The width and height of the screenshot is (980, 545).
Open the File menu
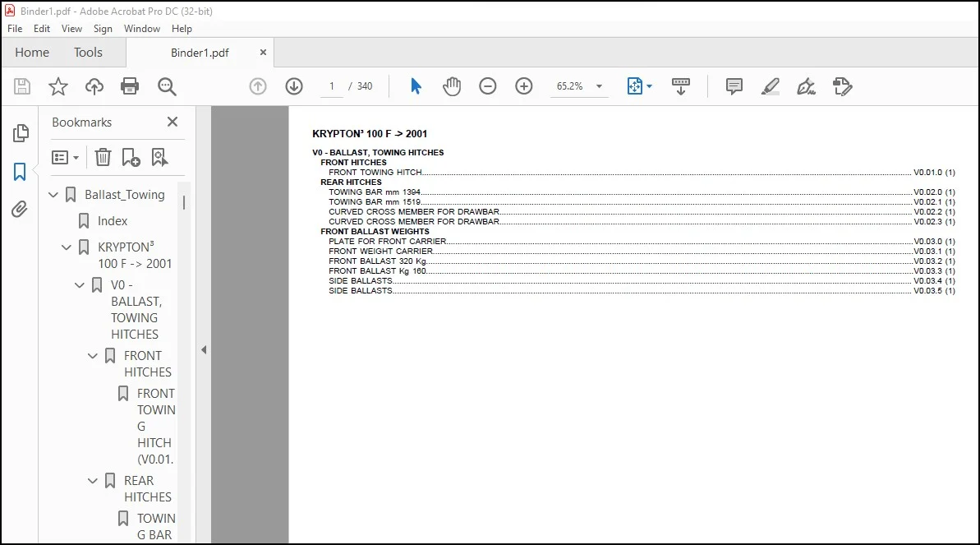14,29
